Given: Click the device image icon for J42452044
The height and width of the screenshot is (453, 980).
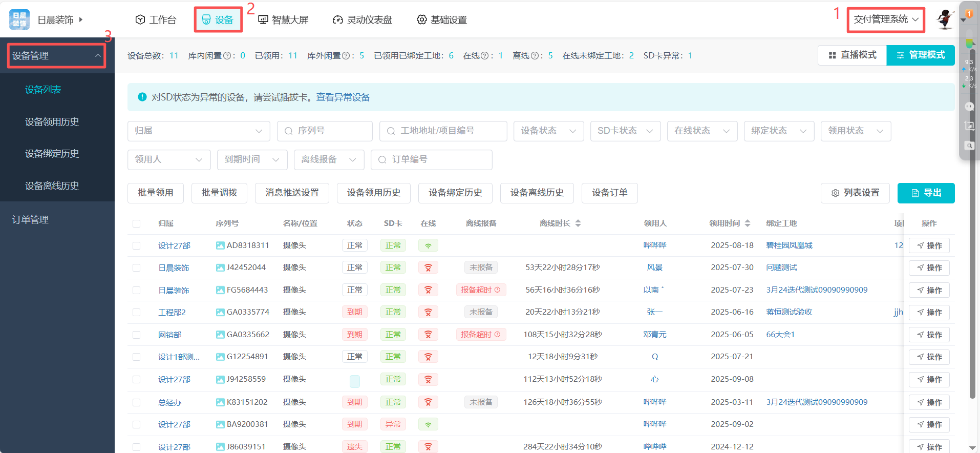Looking at the screenshot, I should click(x=220, y=267).
